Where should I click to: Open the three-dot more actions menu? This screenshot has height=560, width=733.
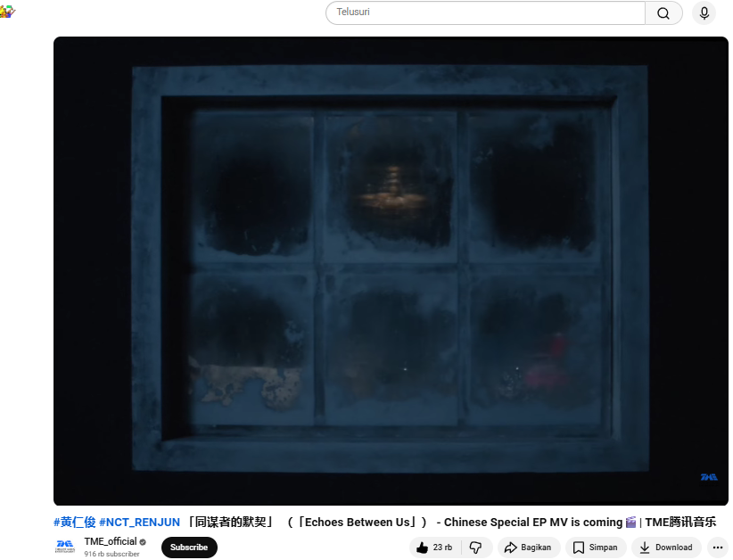pos(718,548)
